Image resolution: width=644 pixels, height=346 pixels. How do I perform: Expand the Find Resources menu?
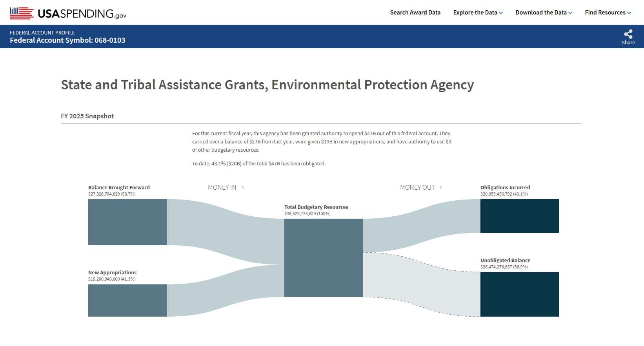(608, 13)
